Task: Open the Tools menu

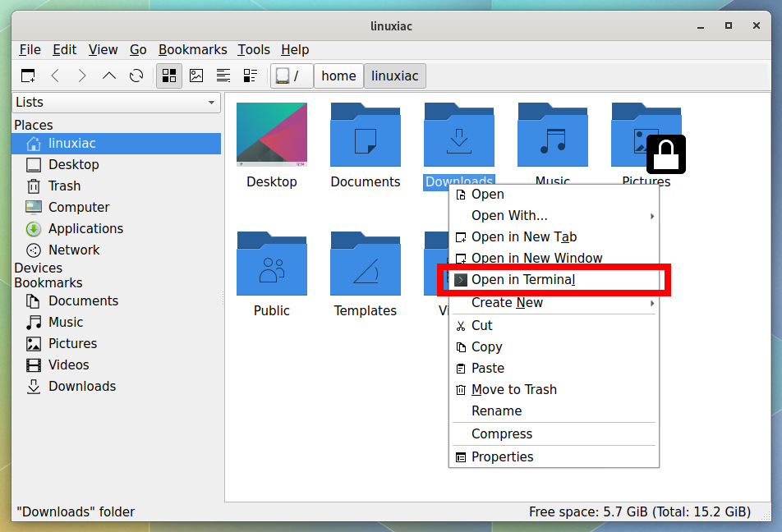Action: tap(253, 50)
